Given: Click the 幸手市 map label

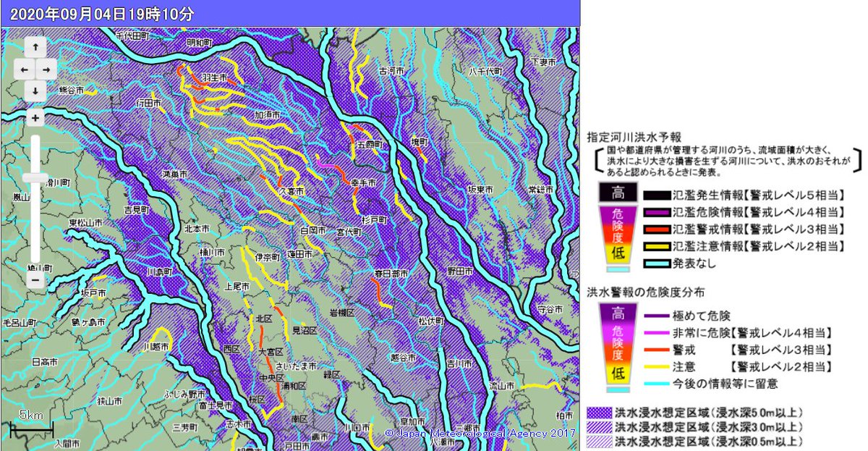Looking at the screenshot, I should [x=362, y=184].
